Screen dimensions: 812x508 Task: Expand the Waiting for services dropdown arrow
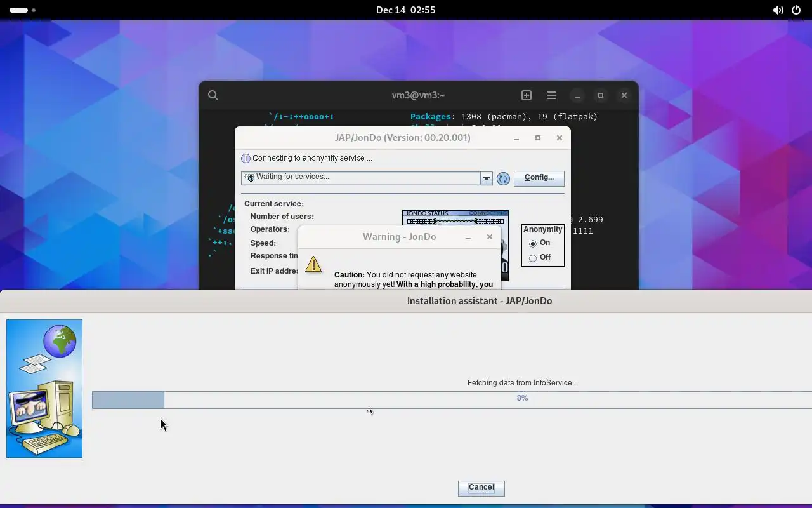[x=487, y=178]
